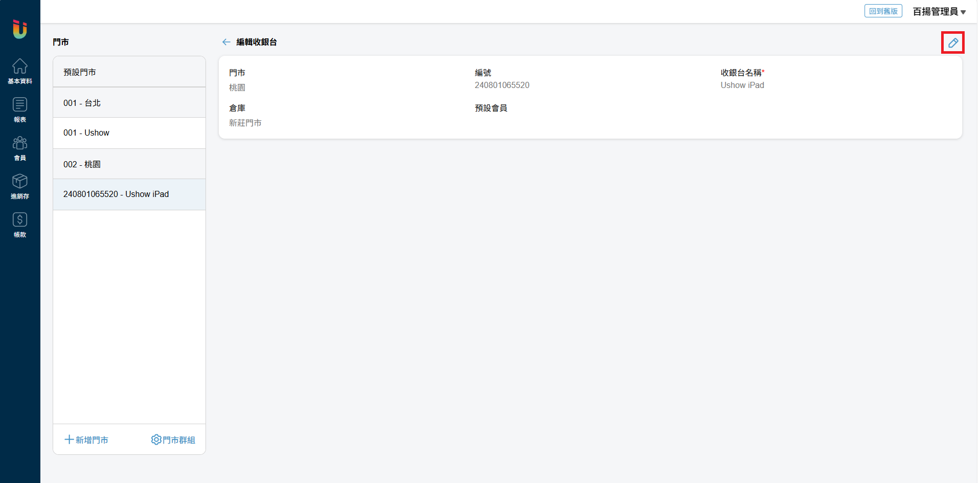Click the 編號 value 240801065520
This screenshot has width=980, height=483.
pyautogui.click(x=502, y=85)
